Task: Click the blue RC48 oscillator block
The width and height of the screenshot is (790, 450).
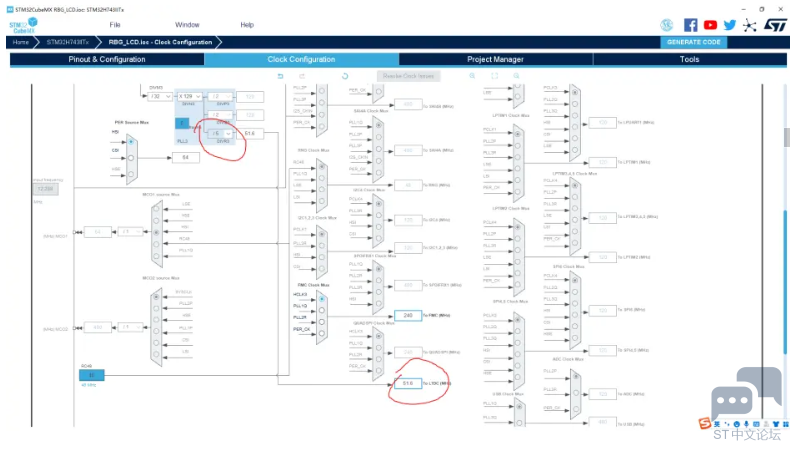Action: [x=92, y=375]
